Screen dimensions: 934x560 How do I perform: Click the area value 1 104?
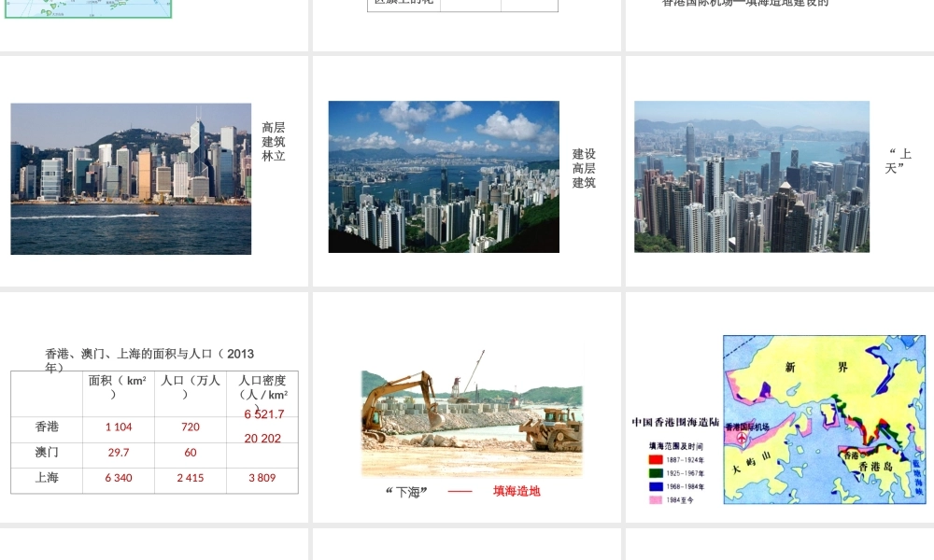(x=119, y=427)
